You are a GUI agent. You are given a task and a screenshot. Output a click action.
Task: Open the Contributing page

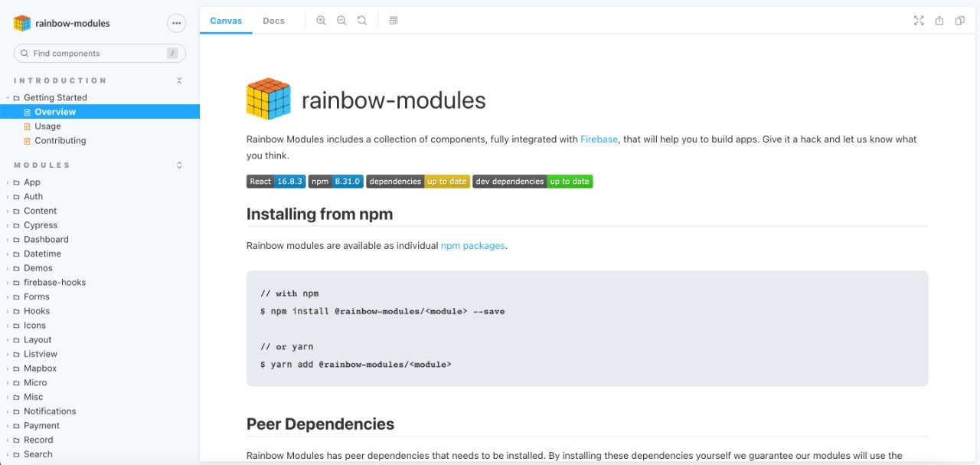[x=60, y=140]
